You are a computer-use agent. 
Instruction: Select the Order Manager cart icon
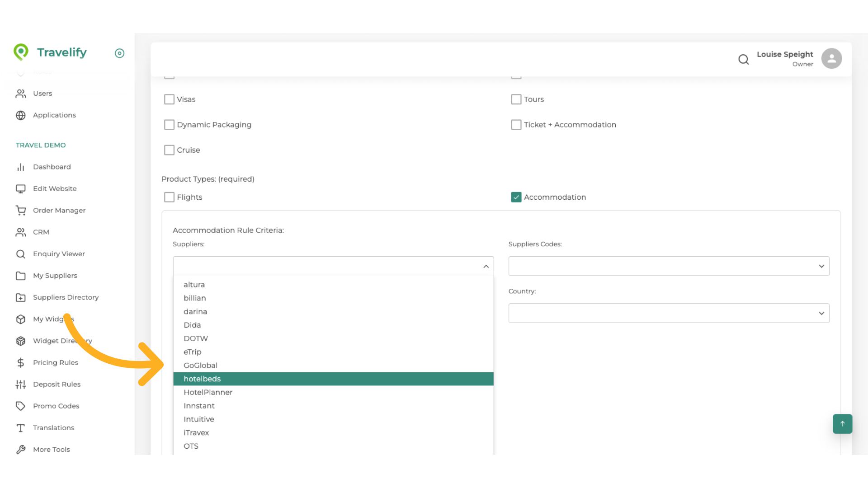coord(21,210)
